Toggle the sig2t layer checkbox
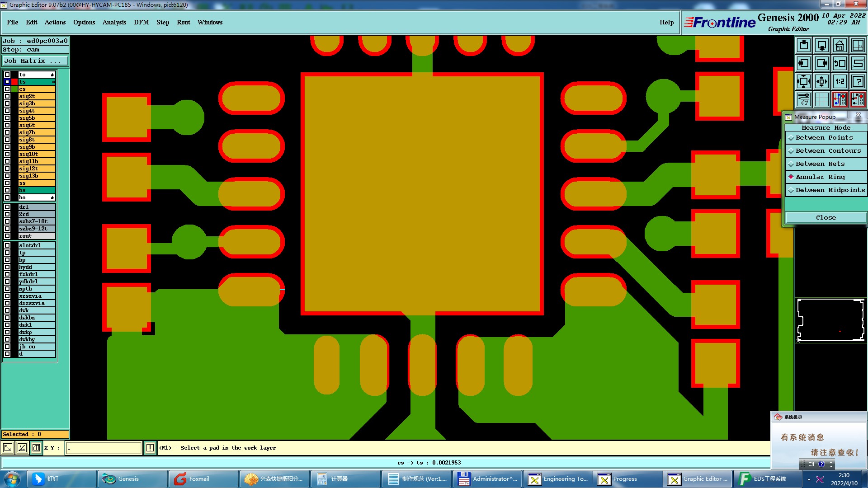This screenshot has height=488, width=868. (7, 96)
